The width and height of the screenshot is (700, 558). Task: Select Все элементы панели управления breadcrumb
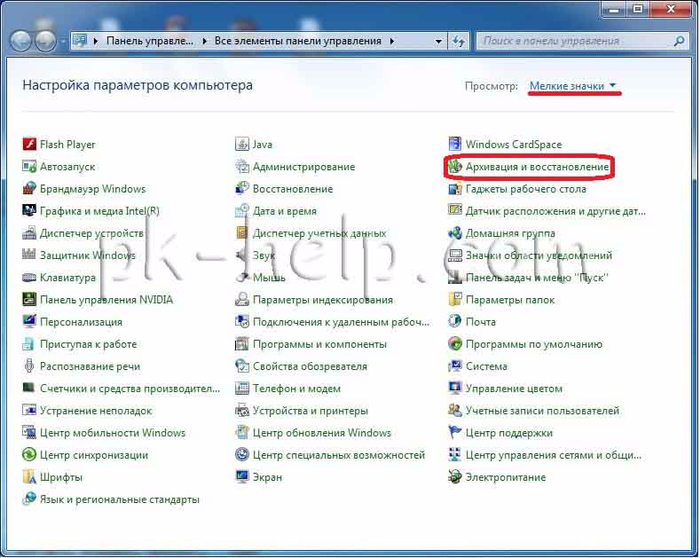(298, 42)
